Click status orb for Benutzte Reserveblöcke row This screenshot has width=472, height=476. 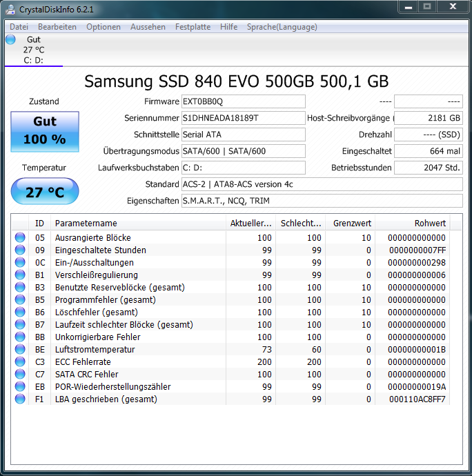click(x=20, y=287)
